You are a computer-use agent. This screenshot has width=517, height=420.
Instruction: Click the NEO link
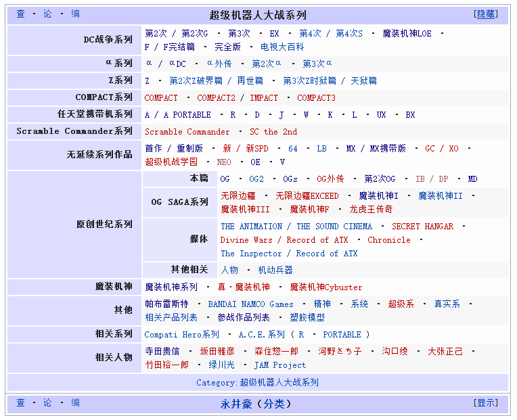pos(224,162)
